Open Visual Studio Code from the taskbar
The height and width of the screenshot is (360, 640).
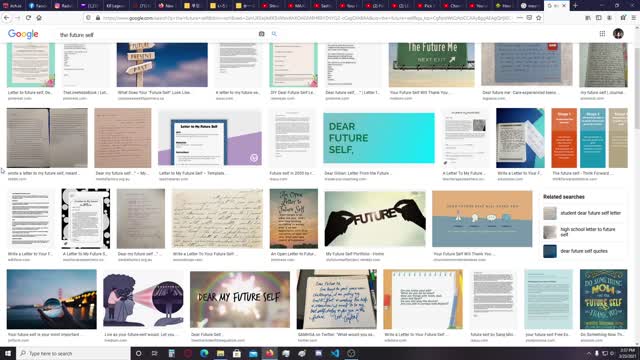(x=335, y=353)
